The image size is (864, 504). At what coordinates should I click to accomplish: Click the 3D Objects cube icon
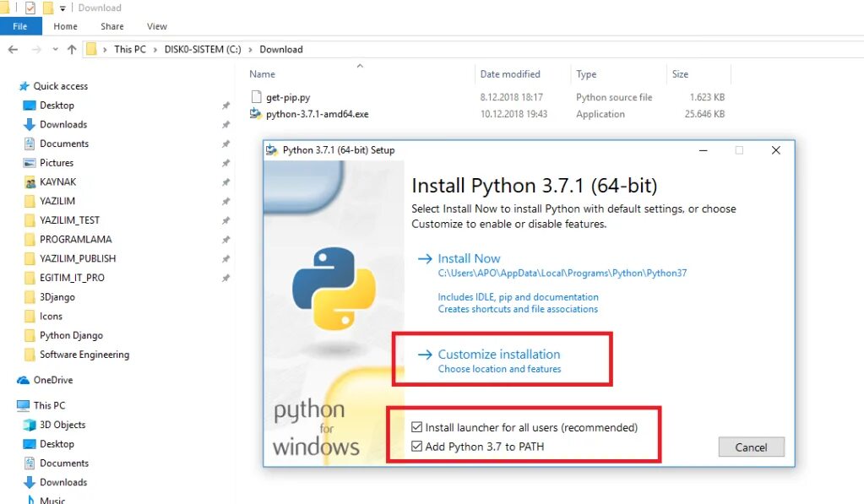[30, 425]
